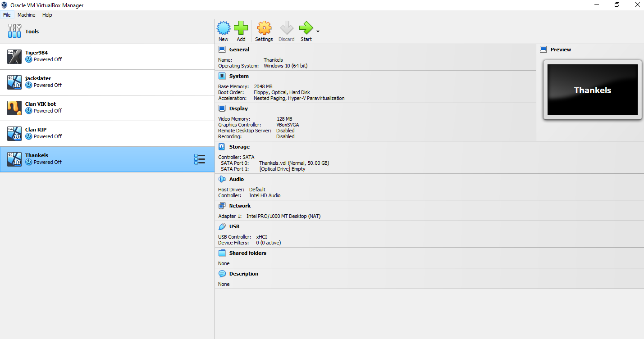
Task: Open the USB settings header link
Action: [234, 226]
